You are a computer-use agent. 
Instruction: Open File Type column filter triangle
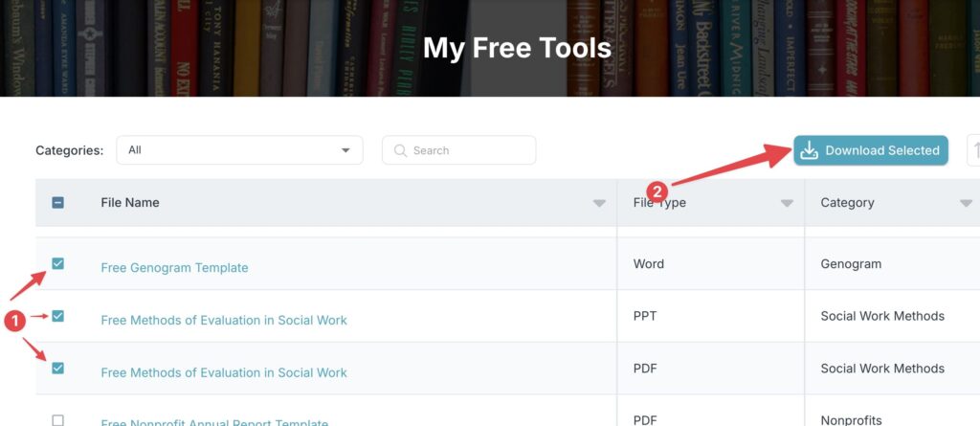[787, 203]
